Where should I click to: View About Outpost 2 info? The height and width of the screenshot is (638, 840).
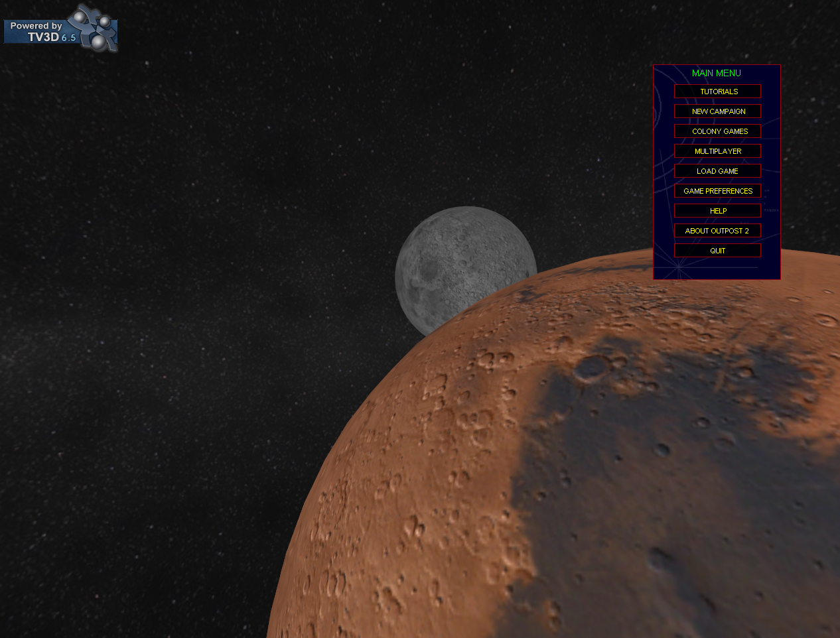[x=717, y=231]
